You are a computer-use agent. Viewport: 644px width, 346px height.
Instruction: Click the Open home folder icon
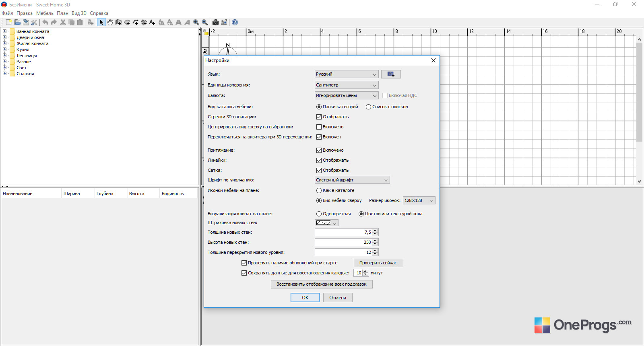click(x=17, y=23)
